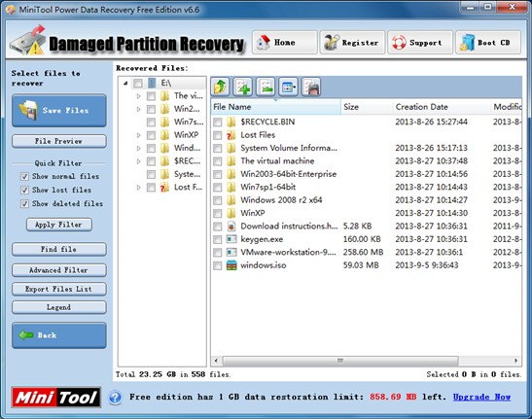Check the windows.iso file checkbox
Screen dimensions: 532x419
click(x=218, y=265)
